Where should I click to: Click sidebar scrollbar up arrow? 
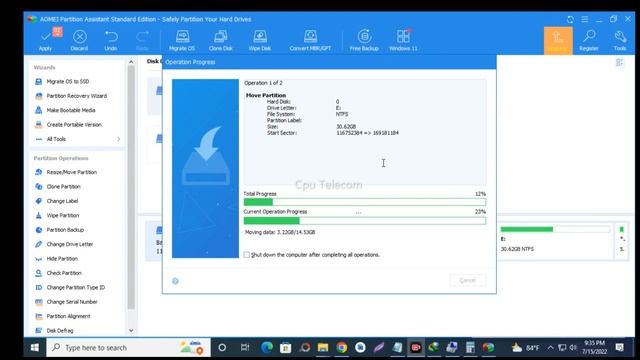(x=131, y=62)
